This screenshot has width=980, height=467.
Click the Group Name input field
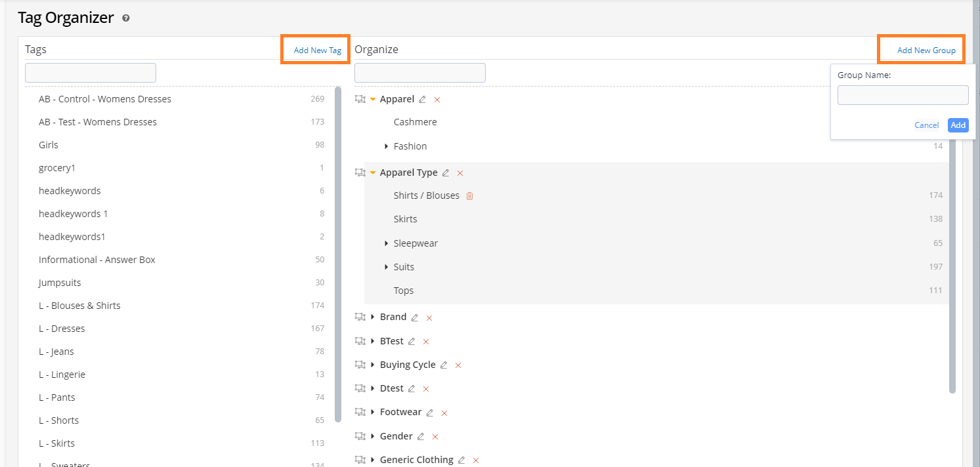coord(903,95)
